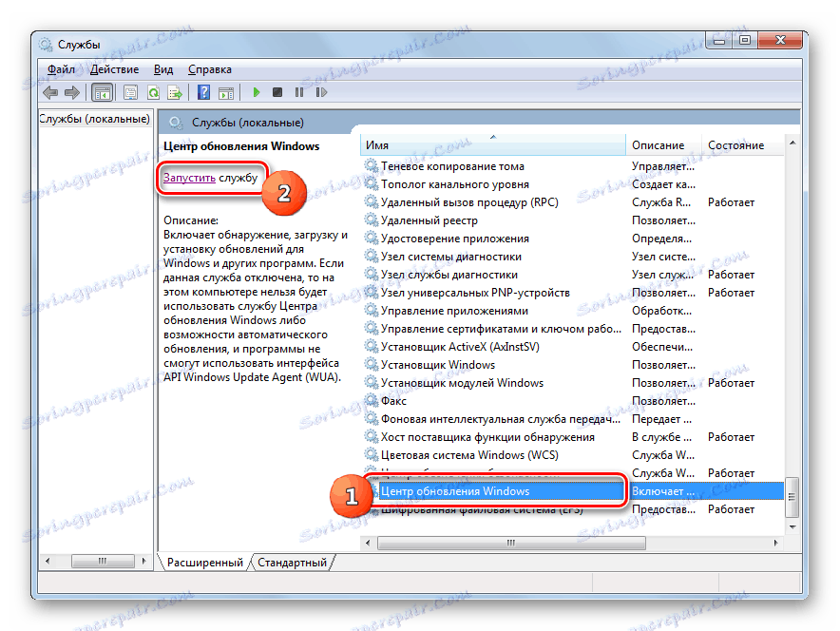Viewport: 840px width, 631px height.
Task: Click the tree pane horizontal scrollbar thumb
Action: (x=103, y=562)
